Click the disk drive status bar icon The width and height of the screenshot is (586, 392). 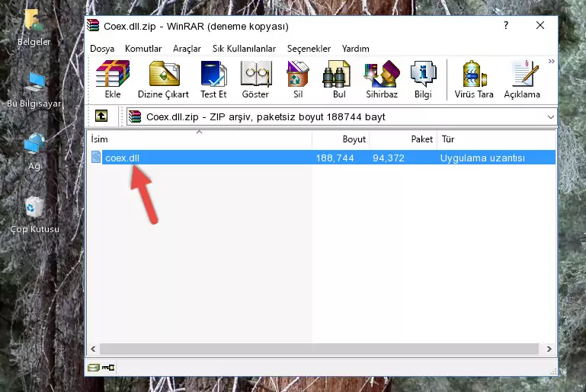click(x=94, y=368)
